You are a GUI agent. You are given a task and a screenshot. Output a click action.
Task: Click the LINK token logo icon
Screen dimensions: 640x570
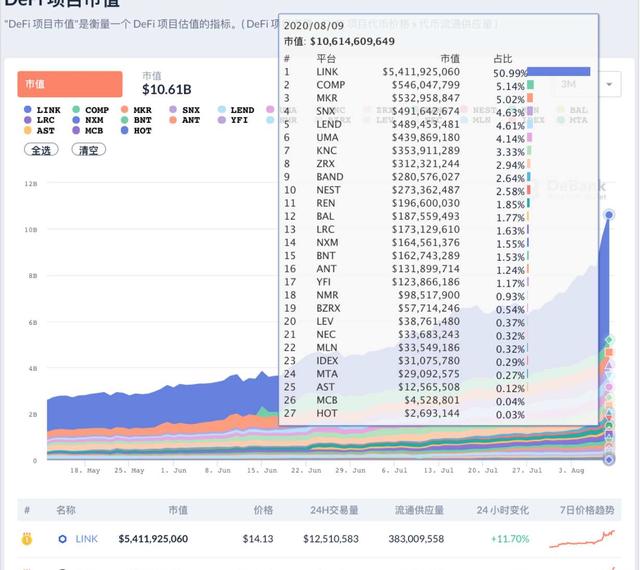point(62,539)
